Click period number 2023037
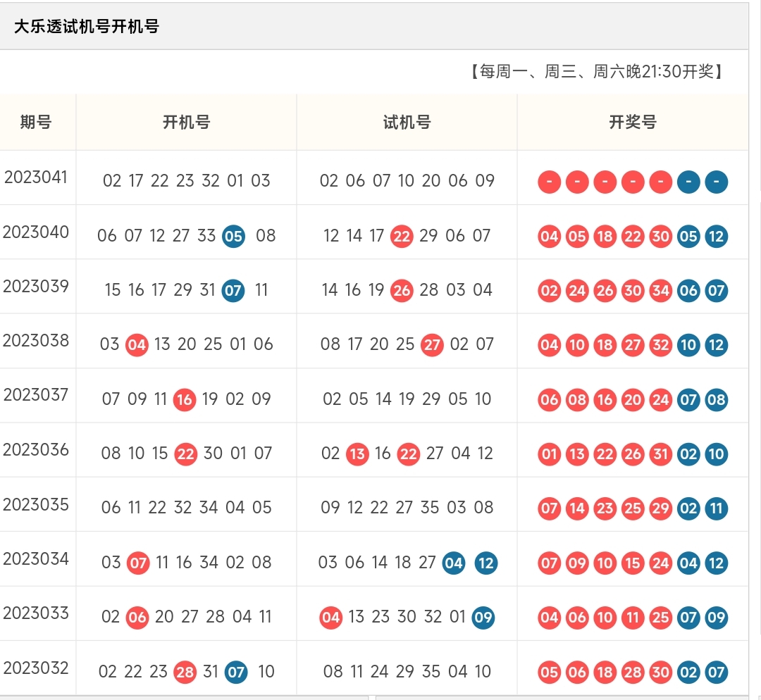Image resolution: width=761 pixels, height=700 pixels. (36, 395)
